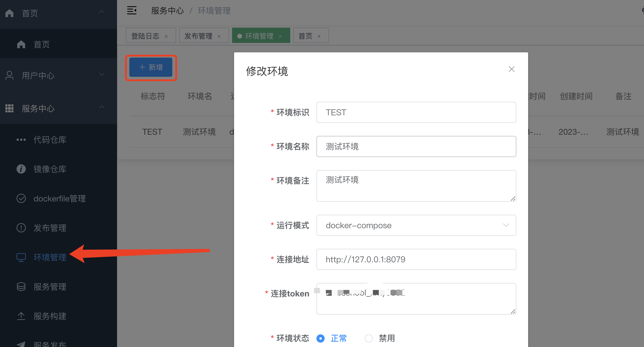644x347 pixels.
Task: Click the 服务管理 database stack icon
Action: pyautogui.click(x=21, y=287)
